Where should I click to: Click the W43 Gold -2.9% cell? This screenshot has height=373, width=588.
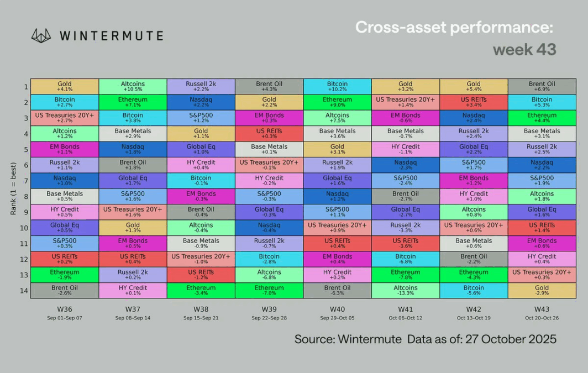(542, 291)
